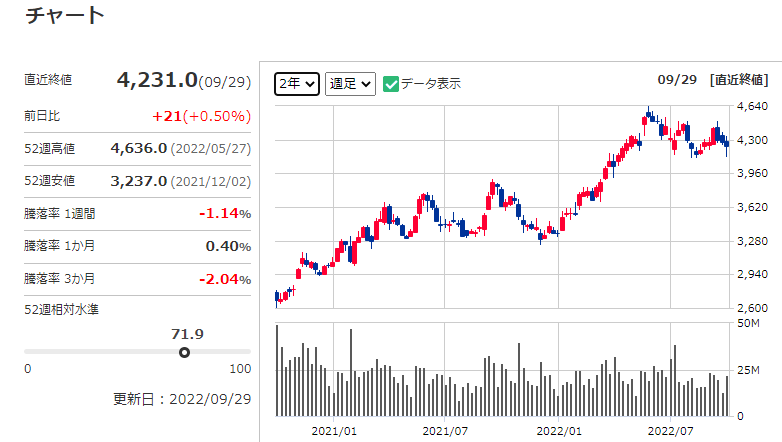Click the 2,600 price axis label
This screenshot has height=442, width=782.
[x=753, y=308]
